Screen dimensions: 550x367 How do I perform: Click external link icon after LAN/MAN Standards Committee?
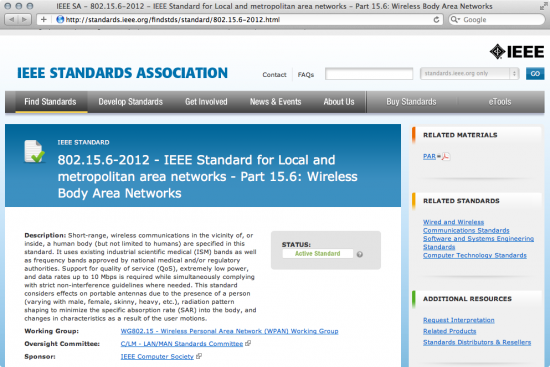[248, 343]
